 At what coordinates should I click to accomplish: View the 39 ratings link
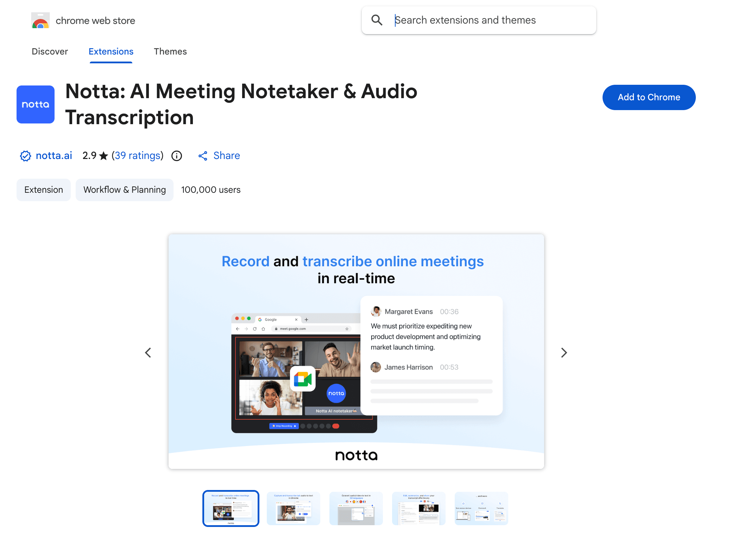pyautogui.click(x=138, y=155)
